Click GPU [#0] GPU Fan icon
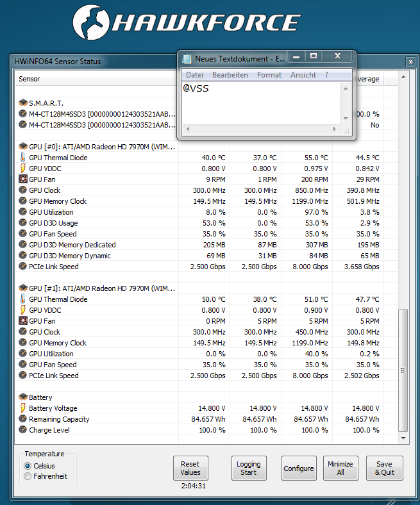The width and height of the screenshot is (420, 505). [22, 179]
